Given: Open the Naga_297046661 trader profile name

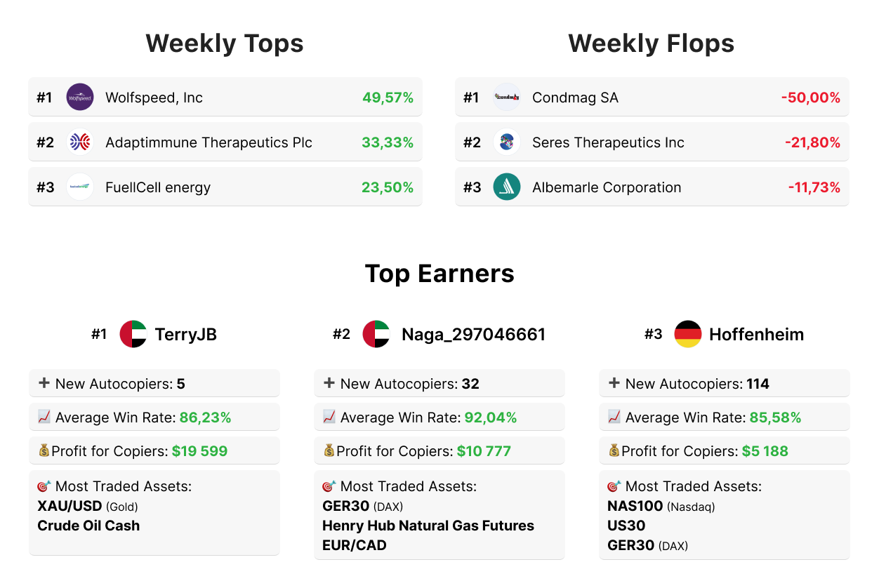Looking at the screenshot, I should point(473,335).
